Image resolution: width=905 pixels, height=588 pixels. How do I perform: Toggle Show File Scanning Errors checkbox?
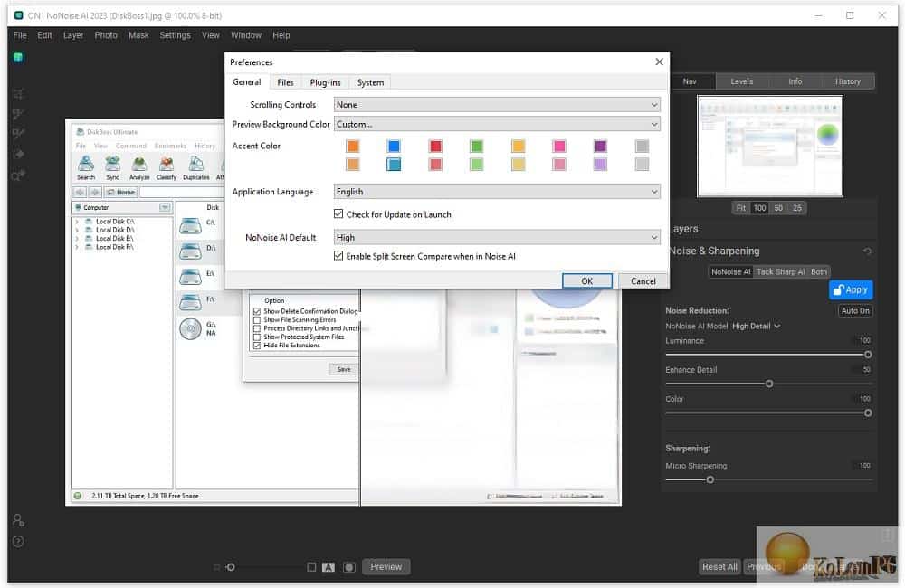257,319
